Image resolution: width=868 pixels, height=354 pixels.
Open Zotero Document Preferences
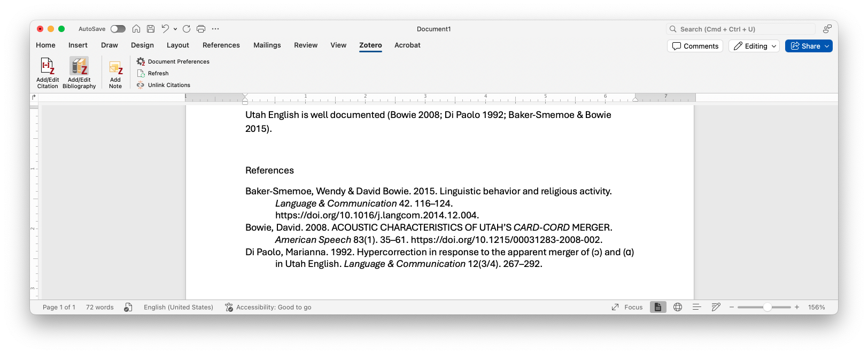coord(178,62)
